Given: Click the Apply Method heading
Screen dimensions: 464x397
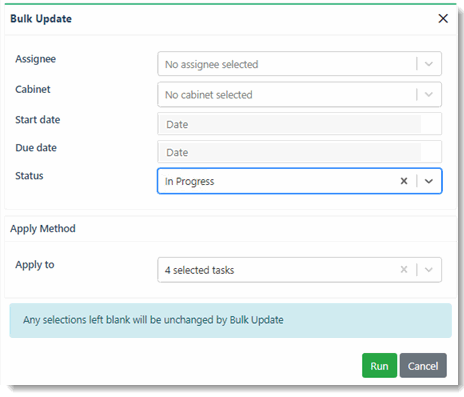Looking at the screenshot, I should click(43, 229).
